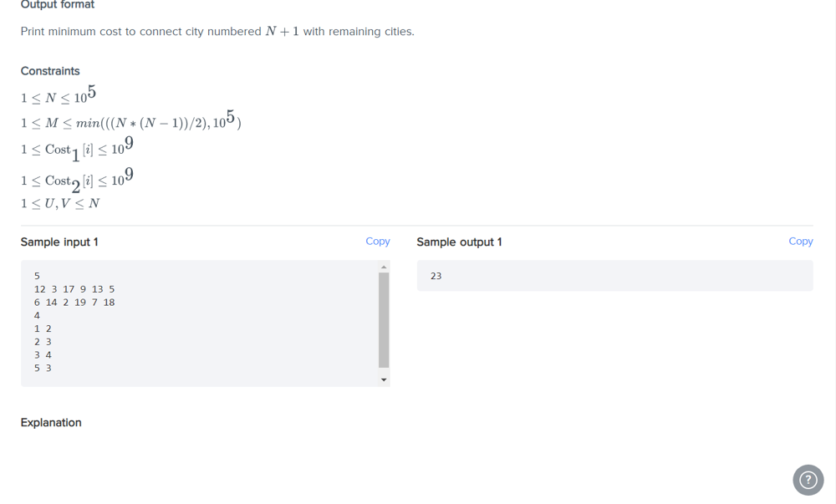Click the N constraint formula line
836x504 pixels.
click(x=59, y=94)
